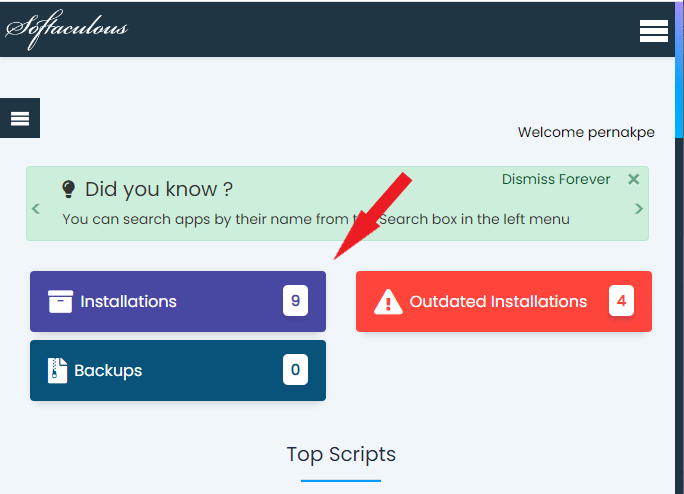This screenshot has width=684, height=494.
Task: Select the Top Scripts heading
Action: tap(341, 454)
